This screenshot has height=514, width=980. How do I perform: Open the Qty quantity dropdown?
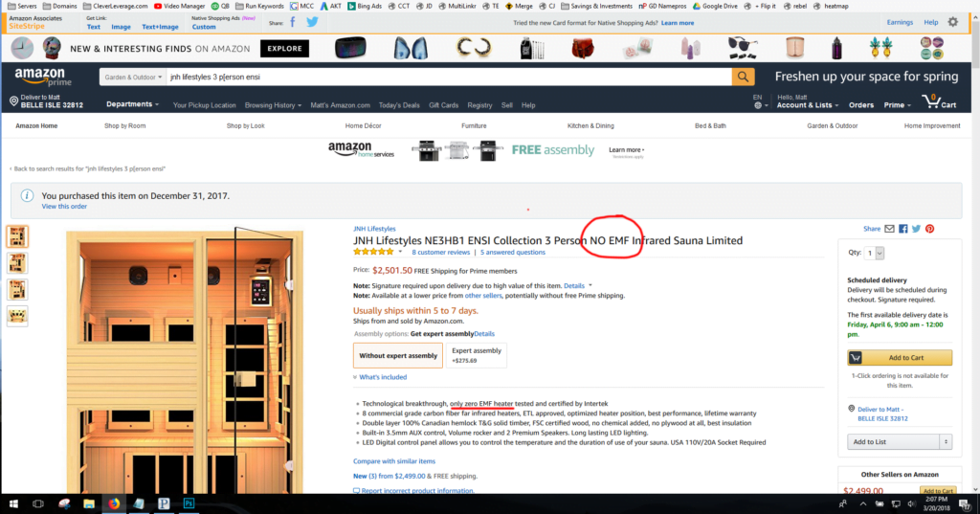click(875, 254)
